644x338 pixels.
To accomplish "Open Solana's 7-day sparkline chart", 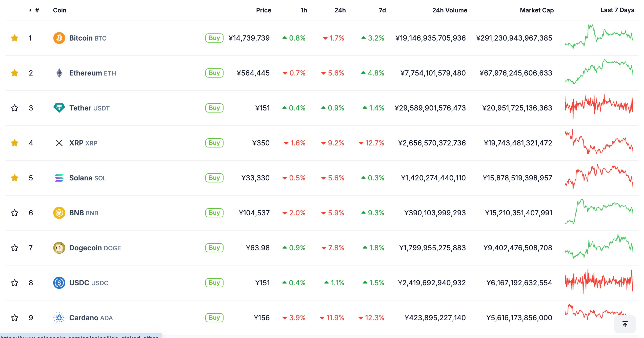I will tap(599, 177).
